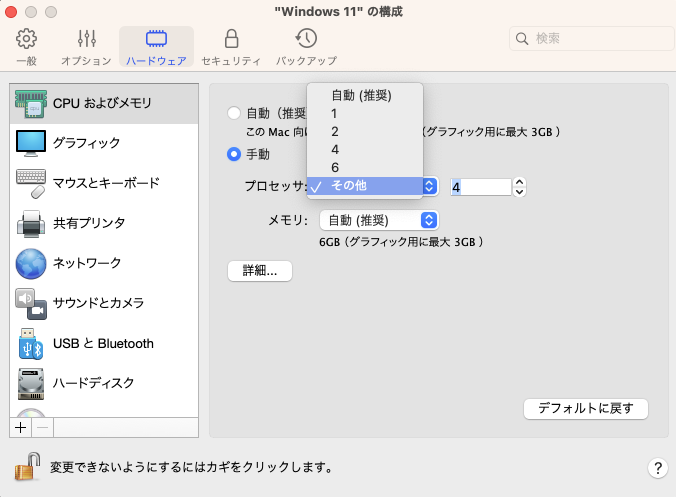
Task: Click the Advanced (詳細...) button
Action: (x=260, y=271)
